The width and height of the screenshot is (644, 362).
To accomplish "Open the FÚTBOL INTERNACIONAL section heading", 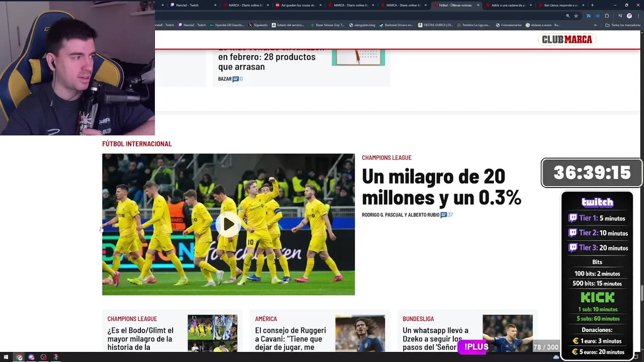I will pos(137,144).
